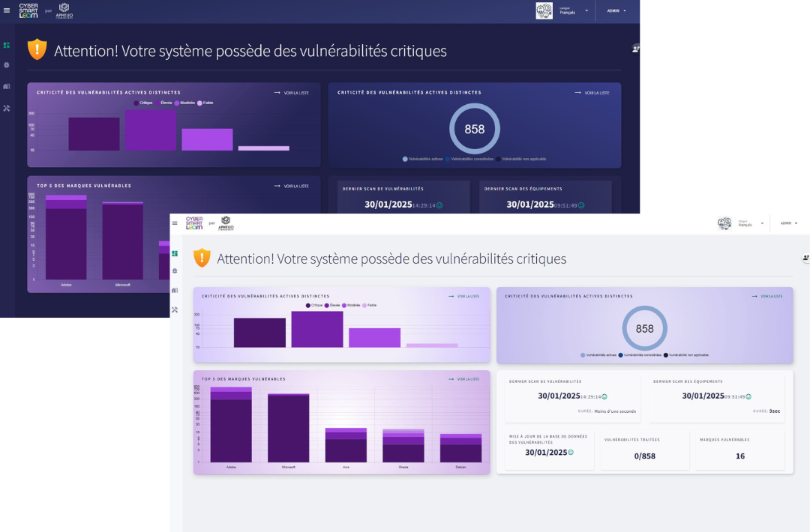Expand the ADMIN user dropdown in light header
Image resolution: width=810 pixels, height=532 pixels.
(787, 223)
